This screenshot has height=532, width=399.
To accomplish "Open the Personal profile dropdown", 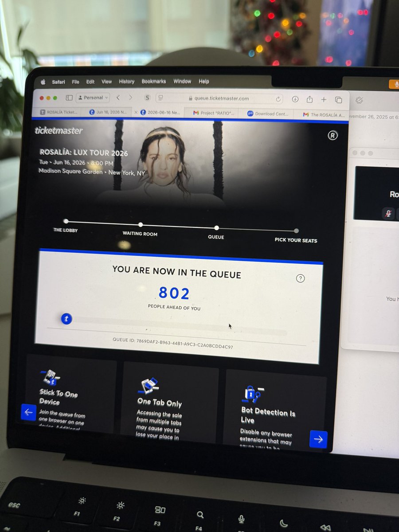I will (93, 98).
